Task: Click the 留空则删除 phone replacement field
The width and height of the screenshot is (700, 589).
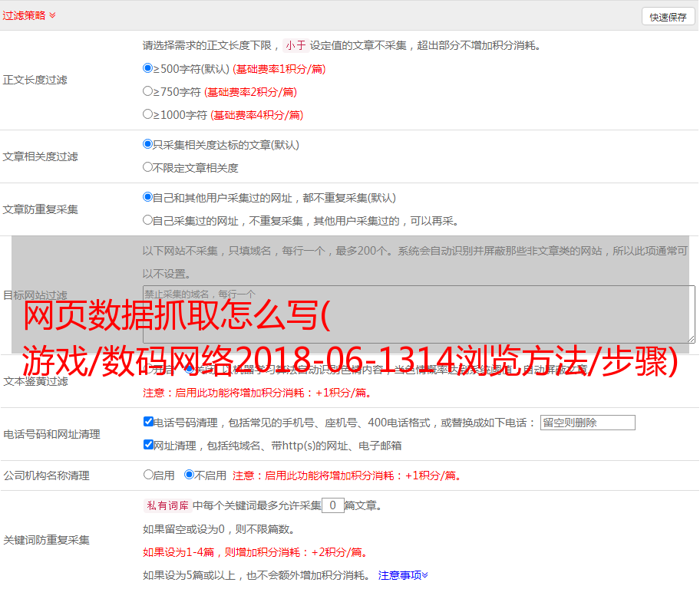Action: point(587,423)
